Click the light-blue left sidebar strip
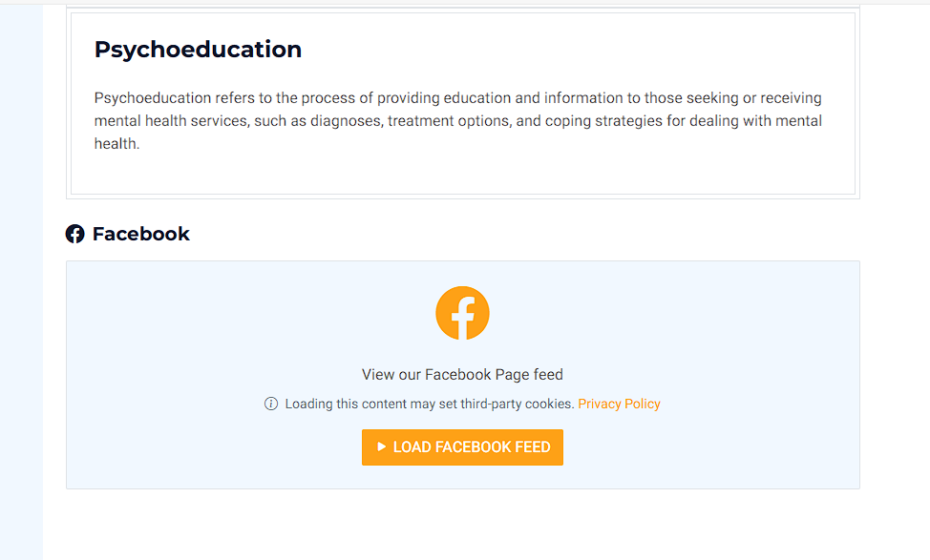 [21, 286]
